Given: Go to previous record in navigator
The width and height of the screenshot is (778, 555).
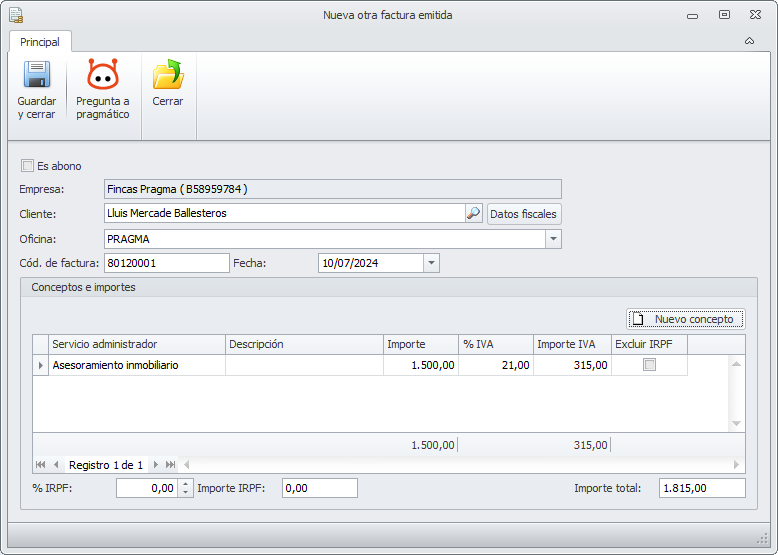Looking at the screenshot, I should pos(56,465).
